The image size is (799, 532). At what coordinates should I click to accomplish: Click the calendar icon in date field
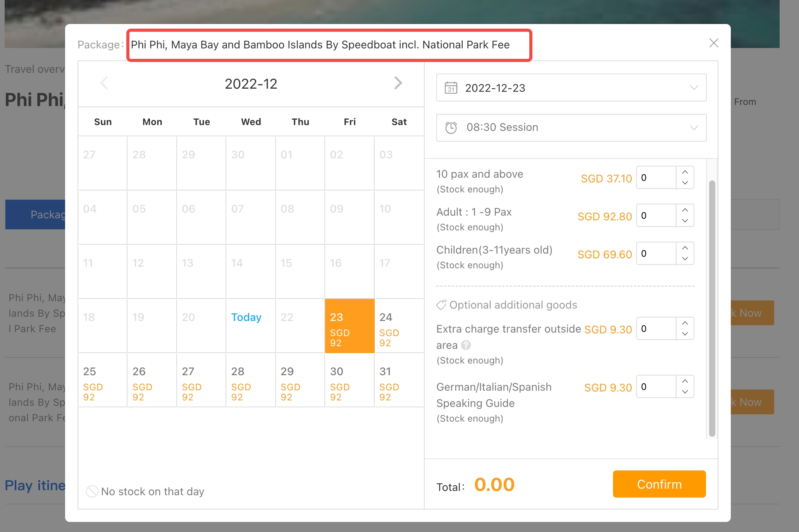coord(451,88)
